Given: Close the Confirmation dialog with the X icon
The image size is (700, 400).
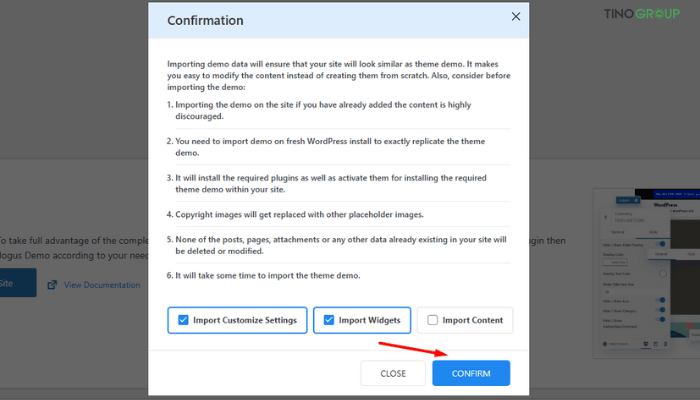Looking at the screenshot, I should (516, 17).
